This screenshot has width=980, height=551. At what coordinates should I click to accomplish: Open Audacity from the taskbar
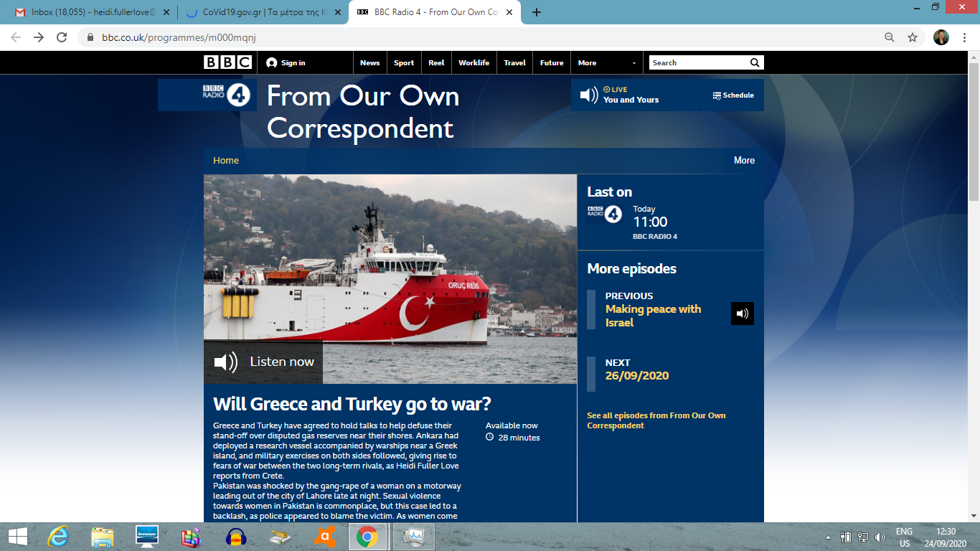[x=236, y=537]
